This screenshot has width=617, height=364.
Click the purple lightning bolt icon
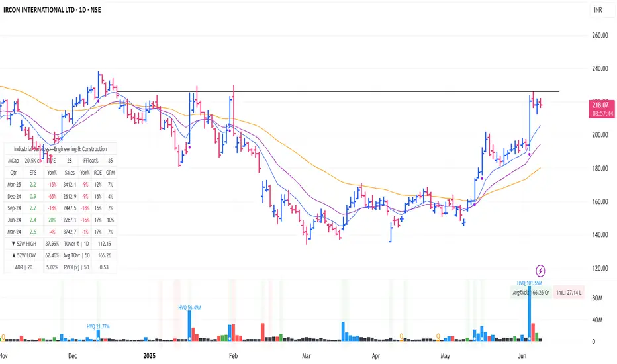click(x=540, y=271)
